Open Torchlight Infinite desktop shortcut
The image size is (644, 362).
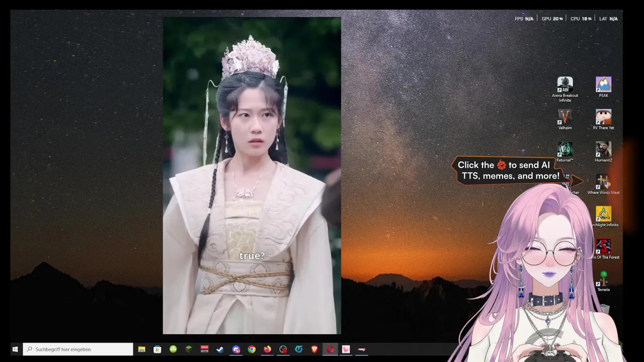(x=604, y=217)
